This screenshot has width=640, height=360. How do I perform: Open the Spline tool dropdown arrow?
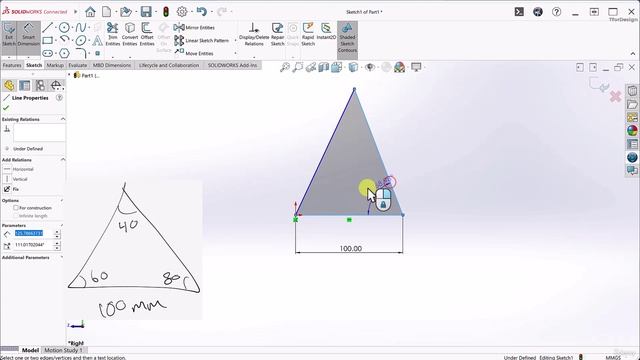tap(89, 28)
